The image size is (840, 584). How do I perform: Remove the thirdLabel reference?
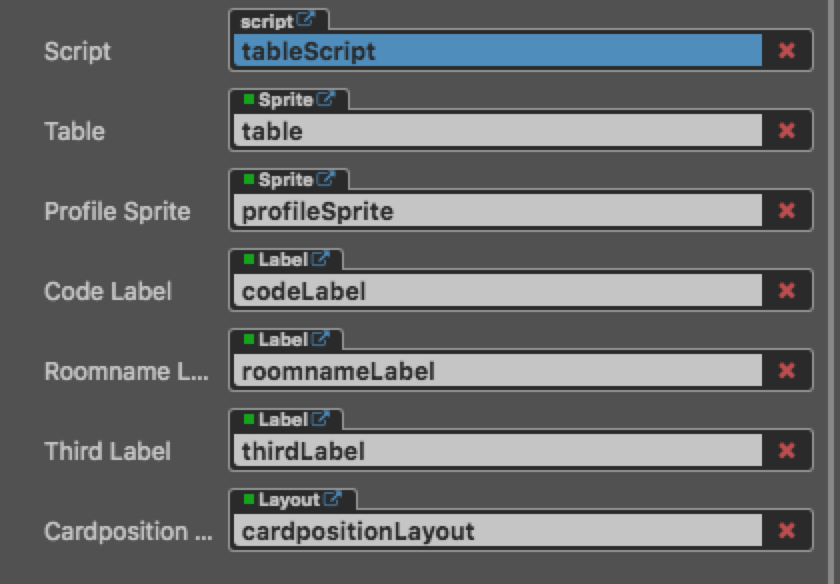point(787,451)
